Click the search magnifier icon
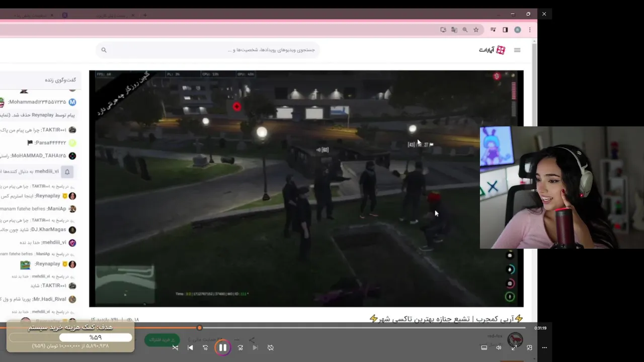This screenshot has width=644, height=362. pyautogui.click(x=104, y=50)
